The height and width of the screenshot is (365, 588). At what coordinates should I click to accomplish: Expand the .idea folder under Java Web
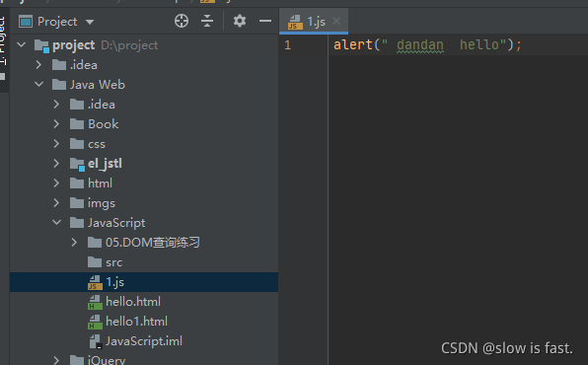(x=56, y=105)
